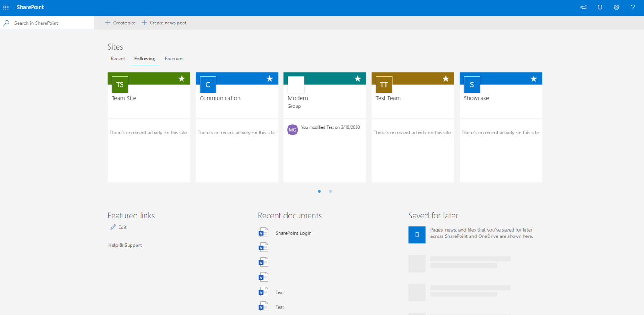Toggle the star on Showcase card
Screen dimensions: 644x315
click(534, 79)
